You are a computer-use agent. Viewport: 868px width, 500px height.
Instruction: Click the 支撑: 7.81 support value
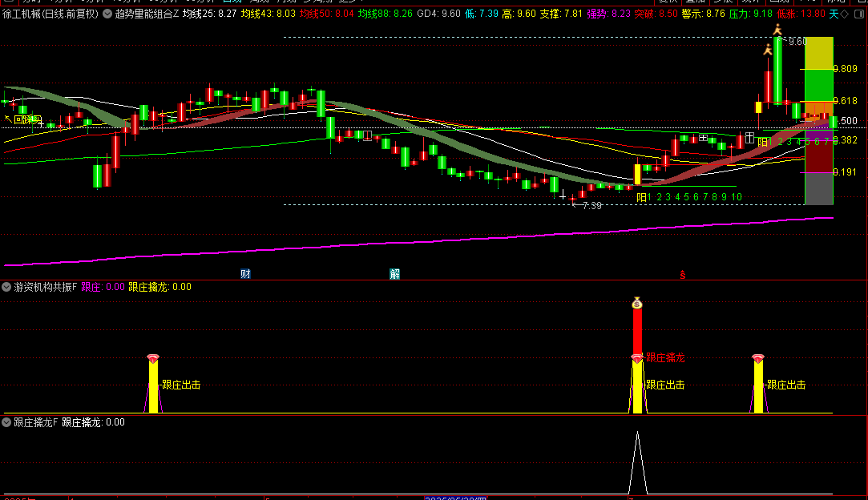[561, 14]
